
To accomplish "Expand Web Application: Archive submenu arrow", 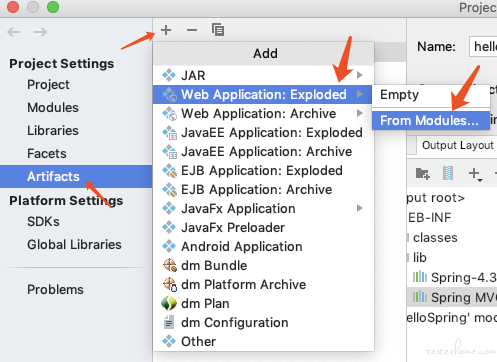I will [360, 113].
